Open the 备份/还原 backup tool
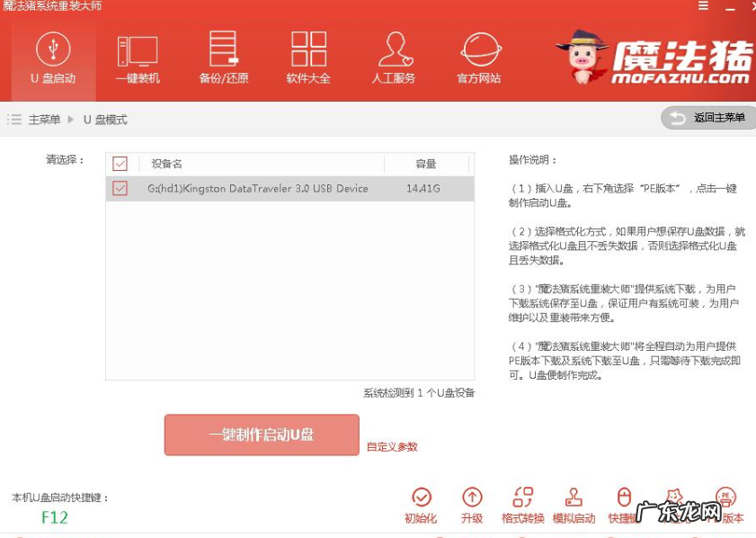This screenshot has width=756, height=538. pos(221,56)
